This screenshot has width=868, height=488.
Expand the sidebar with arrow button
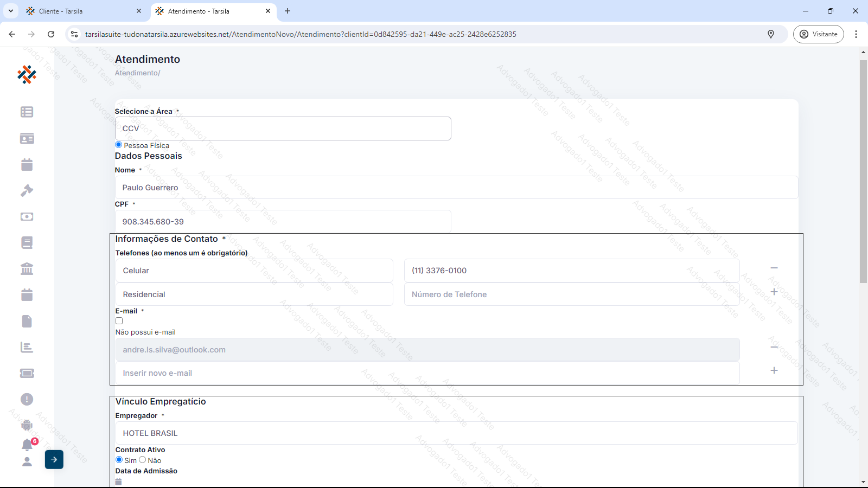[54, 460]
